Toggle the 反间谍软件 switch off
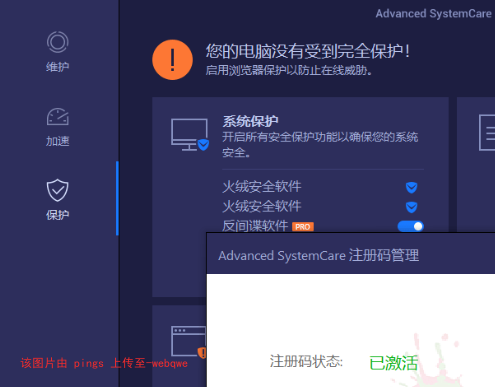The image size is (495, 387). [411, 226]
